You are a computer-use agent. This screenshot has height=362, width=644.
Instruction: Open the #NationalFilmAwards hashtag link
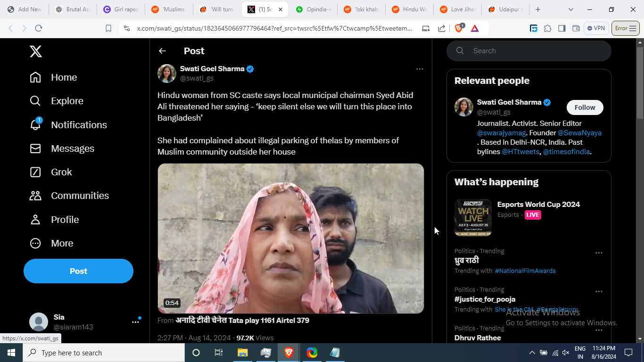click(x=525, y=271)
